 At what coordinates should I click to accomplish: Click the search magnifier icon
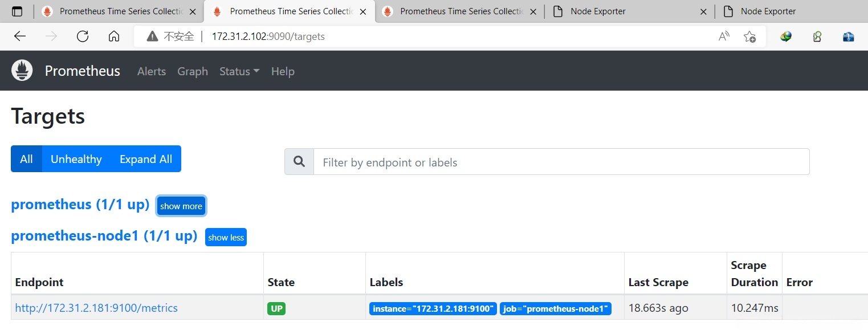click(x=299, y=162)
